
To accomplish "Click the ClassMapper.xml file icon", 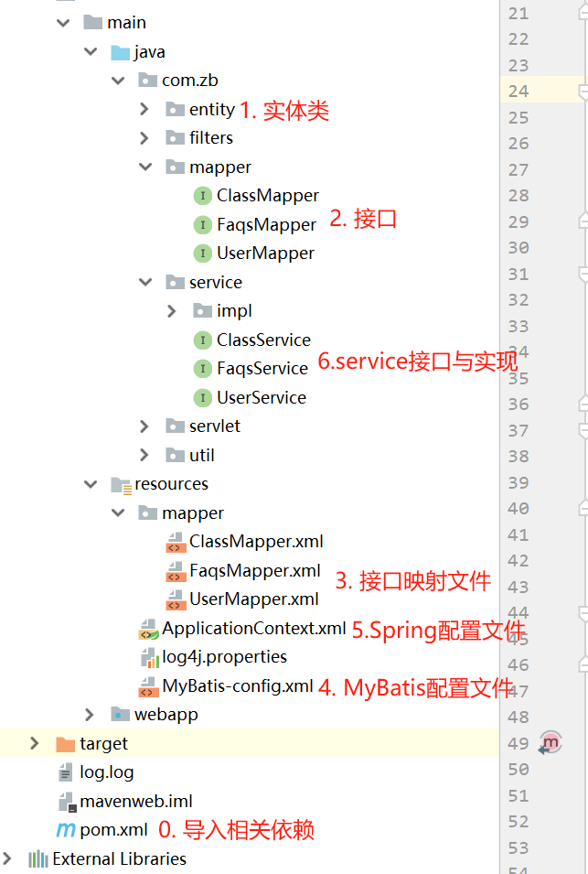I will click(x=176, y=542).
